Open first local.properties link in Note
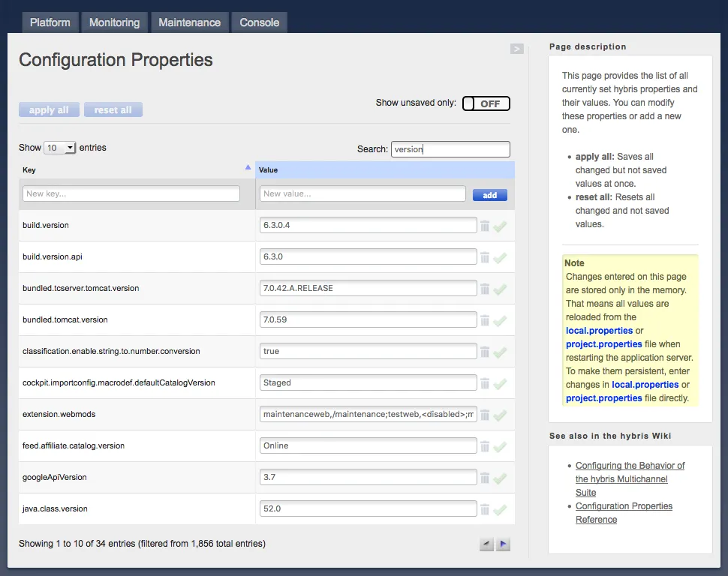The image size is (728, 576). [599, 331]
